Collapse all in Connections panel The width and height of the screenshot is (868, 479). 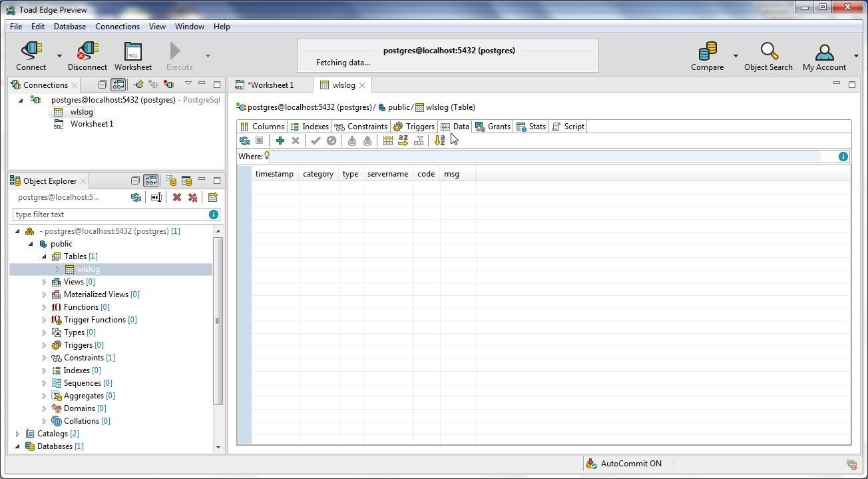(x=103, y=85)
